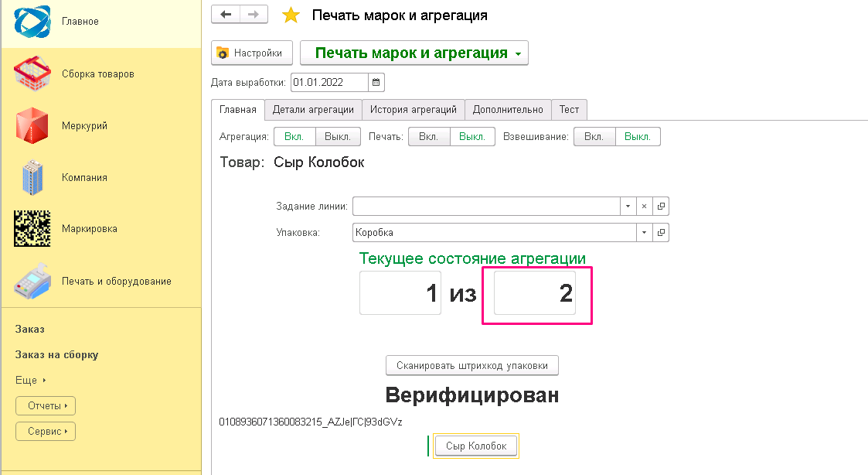Viewport: 868px width, 475px height.
Task: Turn Агрегация off with Выкл.
Action: tap(338, 137)
